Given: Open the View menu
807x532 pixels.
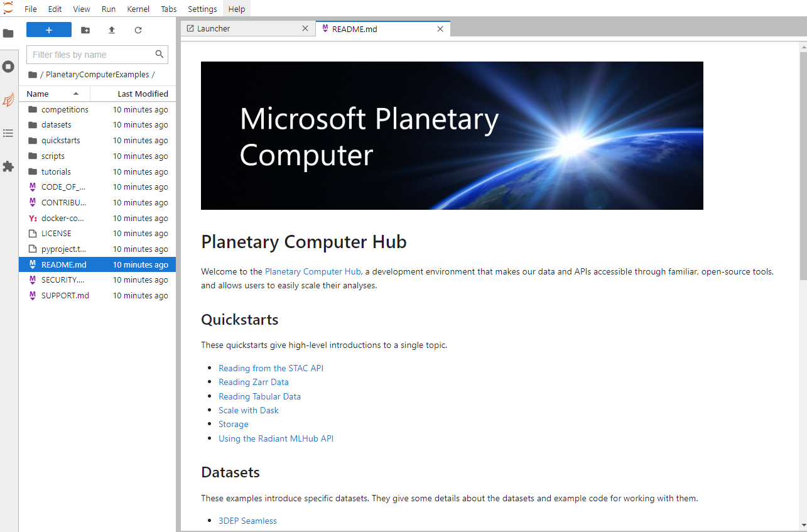Looking at the screenshot, I should [82, 9].
